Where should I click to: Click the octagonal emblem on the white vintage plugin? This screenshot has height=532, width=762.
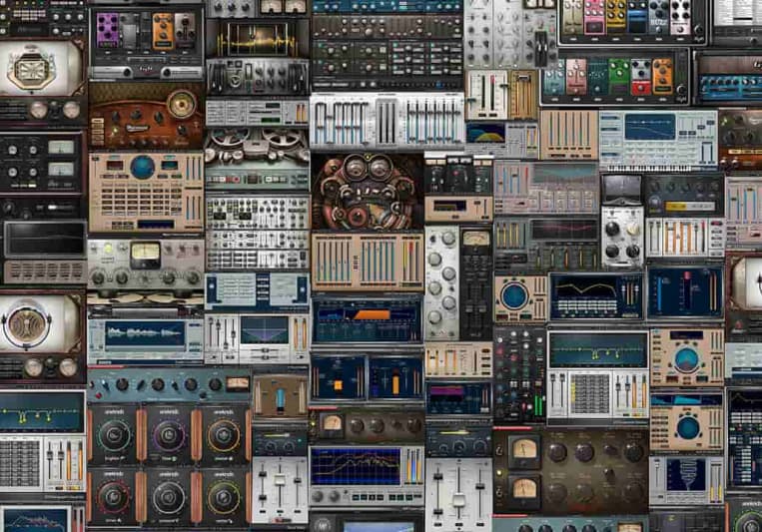31,71
